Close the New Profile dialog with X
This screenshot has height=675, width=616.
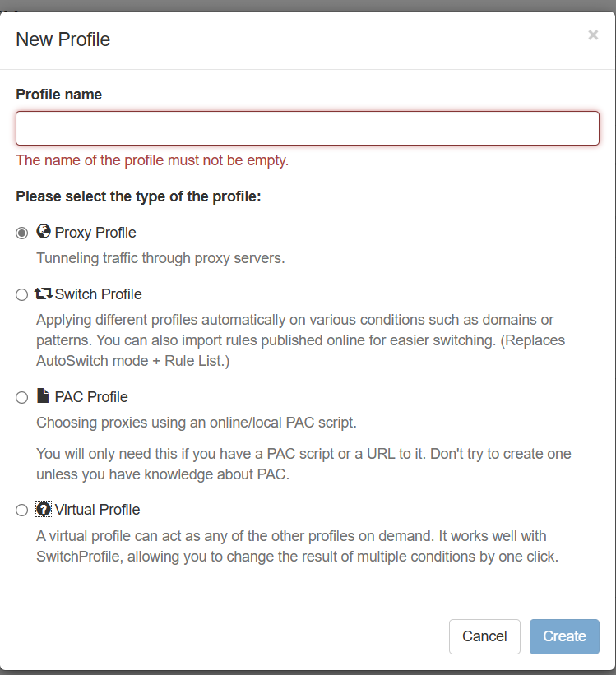(x=593, y=35)
